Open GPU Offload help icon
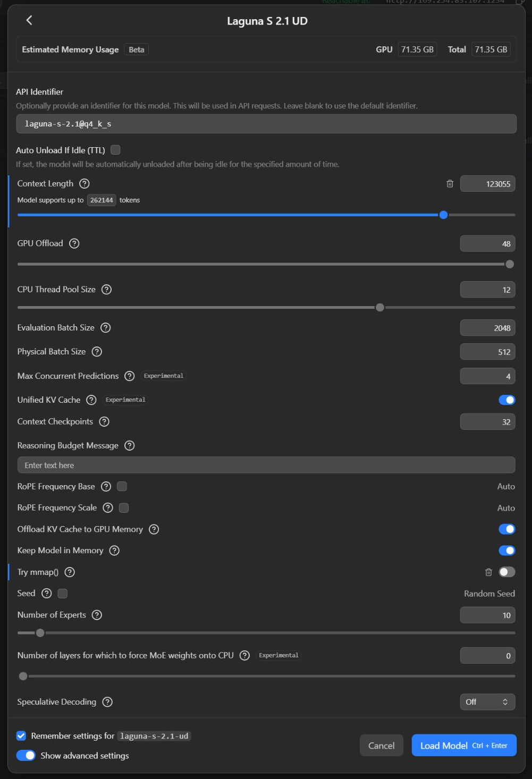The width and height of the screenshot is (532, 779). [x=74, y=243]
